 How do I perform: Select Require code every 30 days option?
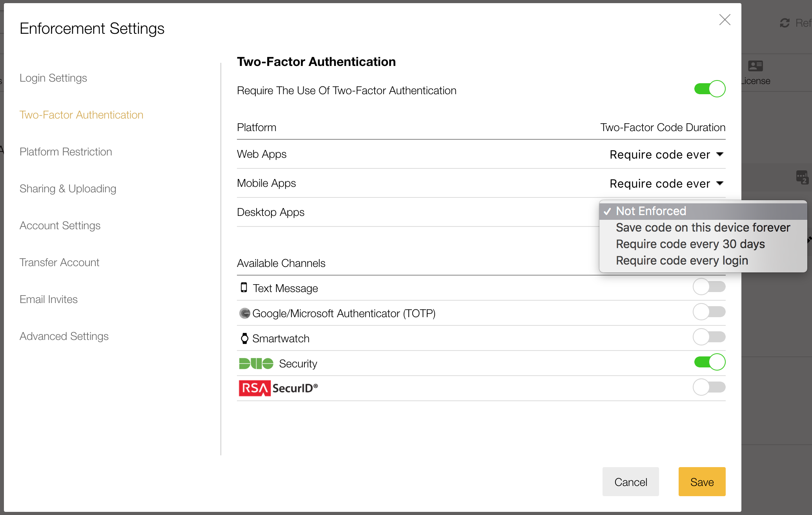[690, 244]
